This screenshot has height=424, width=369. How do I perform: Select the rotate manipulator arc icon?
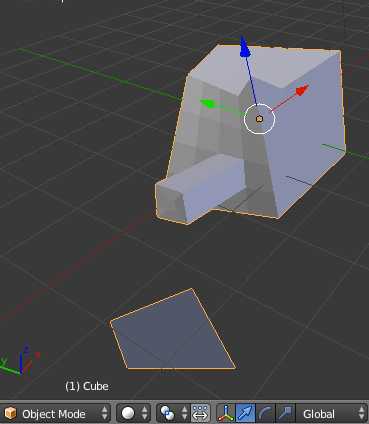[265, 413]
